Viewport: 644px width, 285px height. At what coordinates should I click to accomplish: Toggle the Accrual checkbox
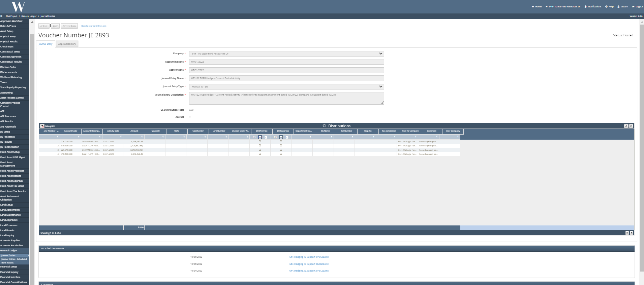(x=190, y=117)
